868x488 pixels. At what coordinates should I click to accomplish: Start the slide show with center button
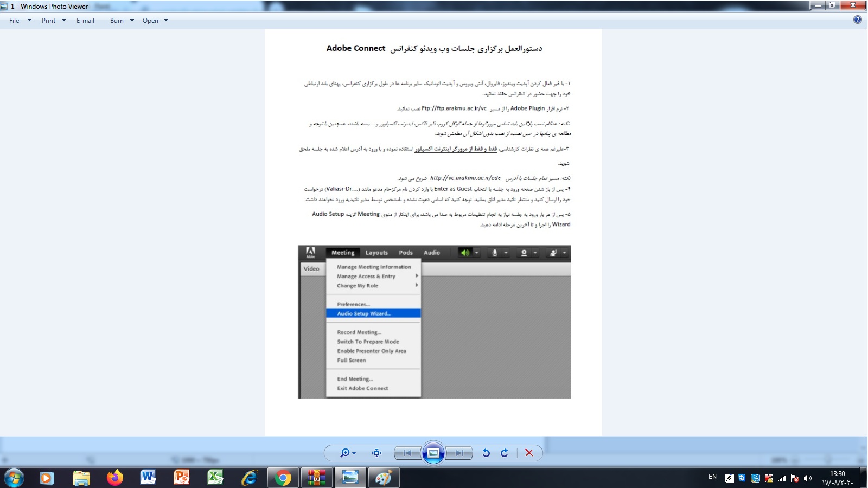[x=433, y=453]
